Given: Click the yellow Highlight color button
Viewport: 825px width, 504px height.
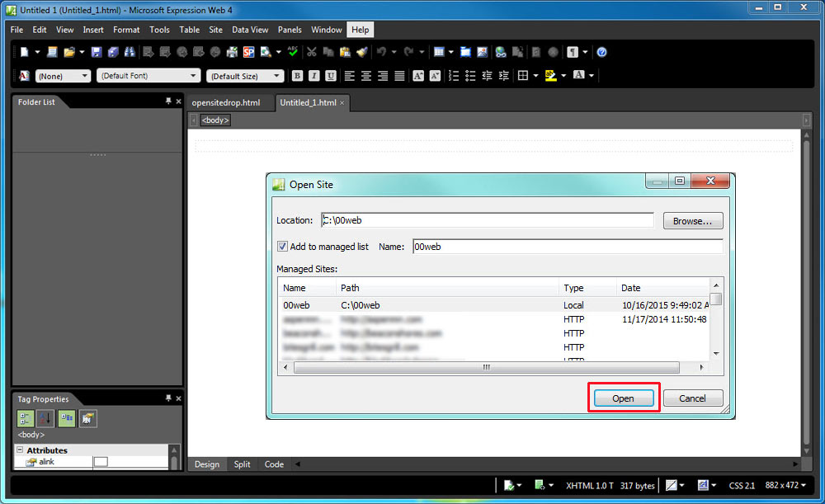Looking at the screenshot, I should 551,76.
